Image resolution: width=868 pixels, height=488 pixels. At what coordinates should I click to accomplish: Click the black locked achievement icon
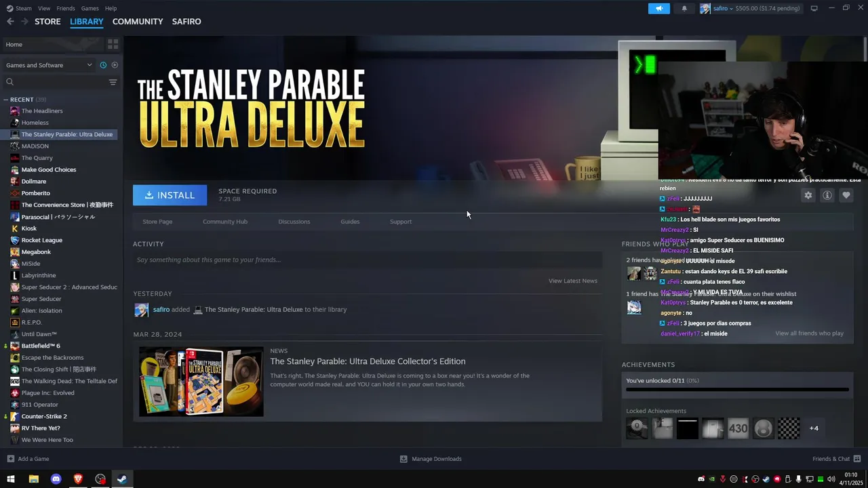coord(688,428)
